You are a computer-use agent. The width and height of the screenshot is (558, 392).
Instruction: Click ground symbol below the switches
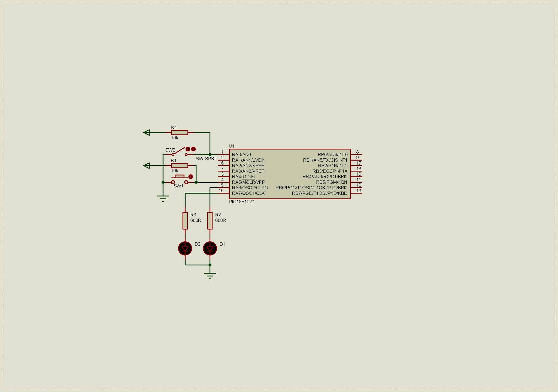163,198
